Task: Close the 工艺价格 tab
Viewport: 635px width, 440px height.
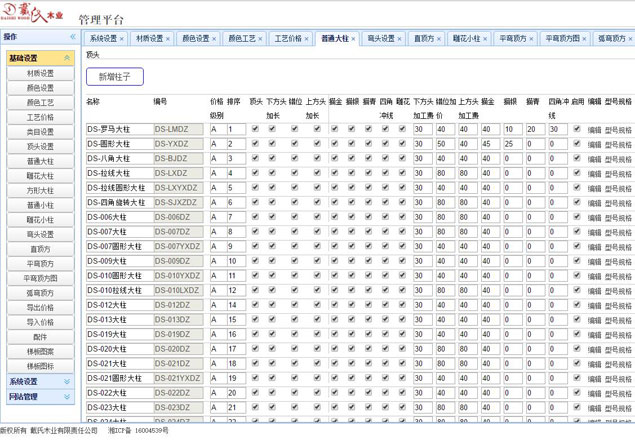Action: coord(306,39)
